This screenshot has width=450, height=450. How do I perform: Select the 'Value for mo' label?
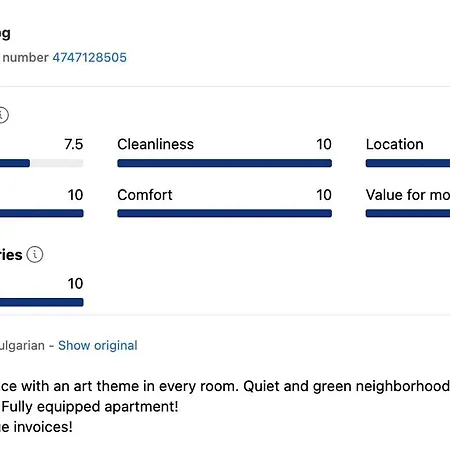coord(408,195)
